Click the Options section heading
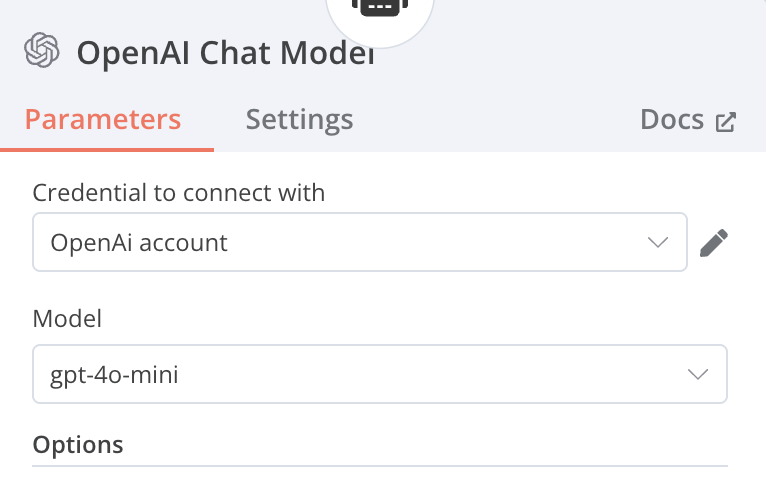 click(x=78, y=444)
